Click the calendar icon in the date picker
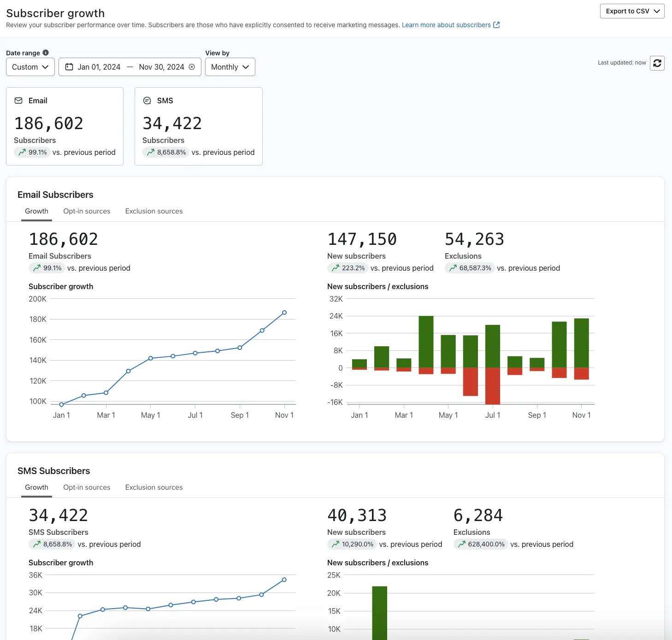 click(x=68, y=67)
